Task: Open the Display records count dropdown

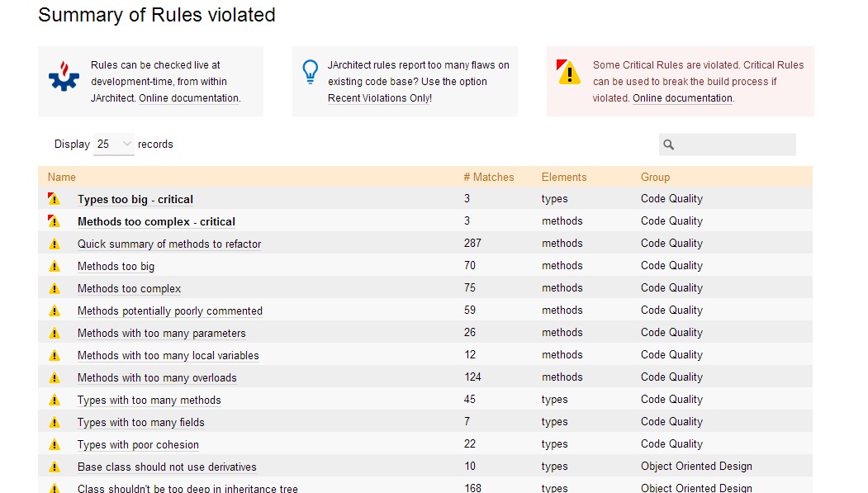Action: click(x=113, y=145)
